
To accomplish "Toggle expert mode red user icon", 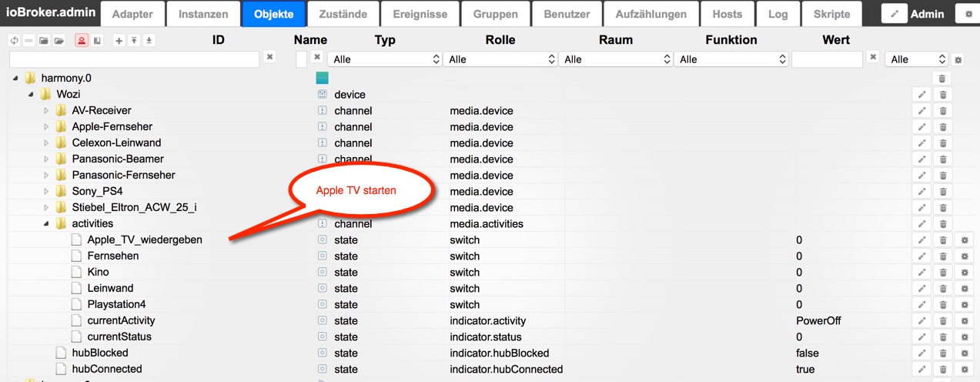I will pos(82,41).
